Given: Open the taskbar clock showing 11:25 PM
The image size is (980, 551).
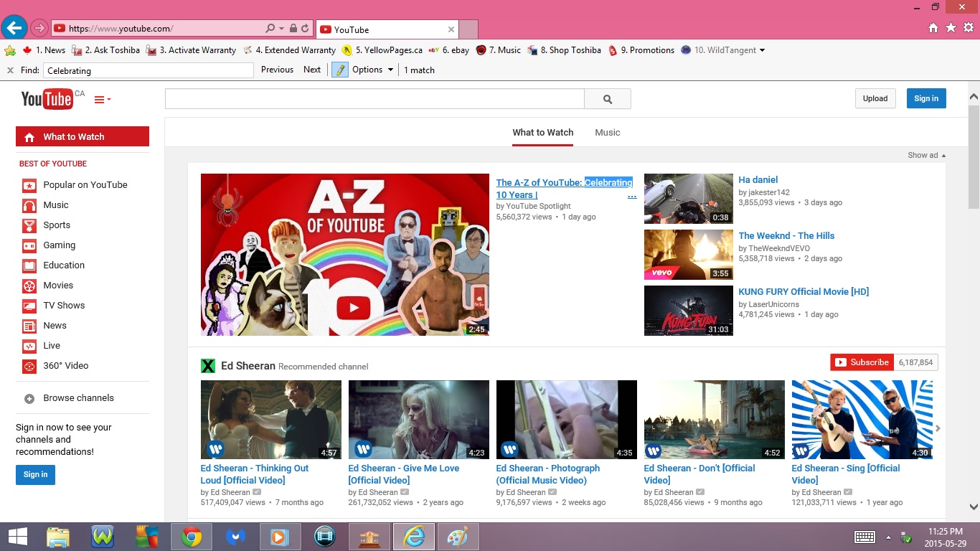Looking at the screenshot, I should click(945, 537).
